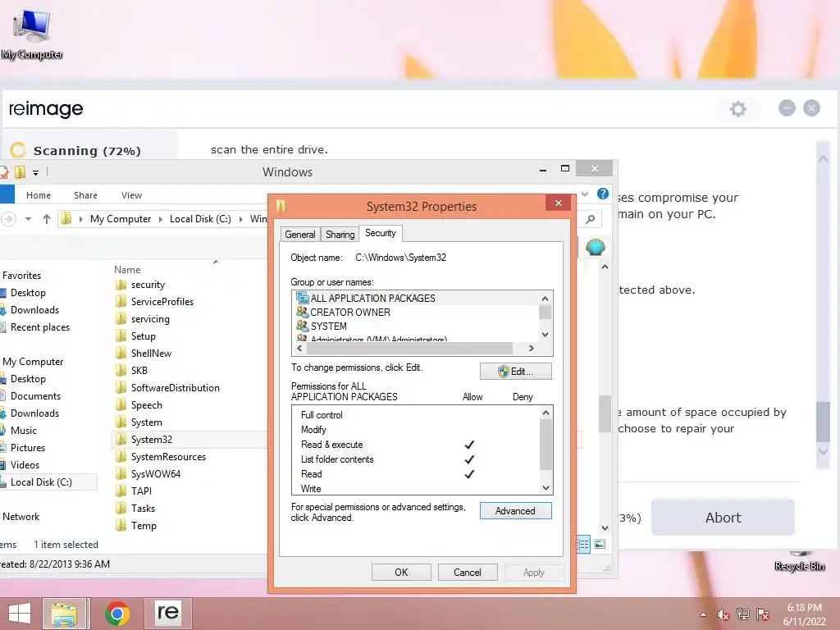Select the SoftwareDistribution folder
Image resolution: width=840 pixels, height=630 pixels.
tap(167, 388)
